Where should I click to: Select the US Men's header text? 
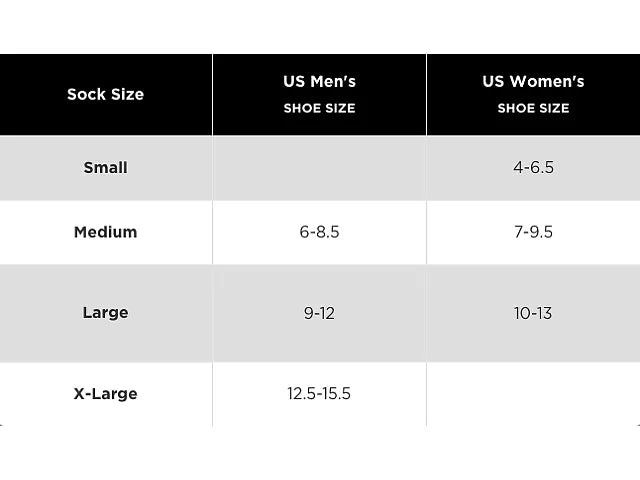(319, 81)
